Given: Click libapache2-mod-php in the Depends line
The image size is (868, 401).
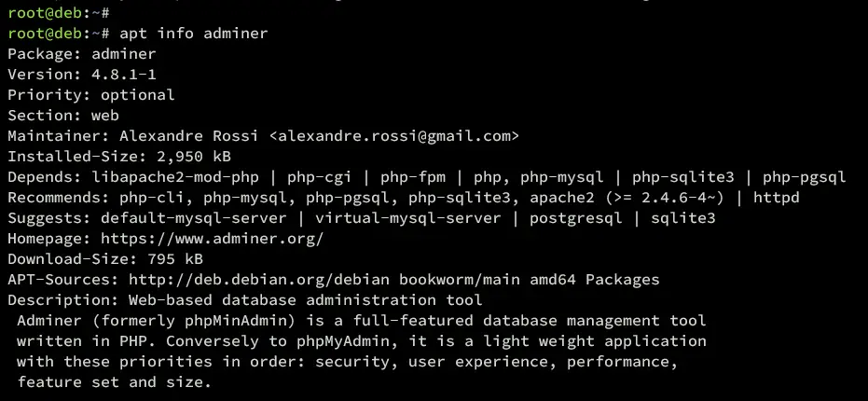Looking at the screenshot, I should (x=175, y=177).
